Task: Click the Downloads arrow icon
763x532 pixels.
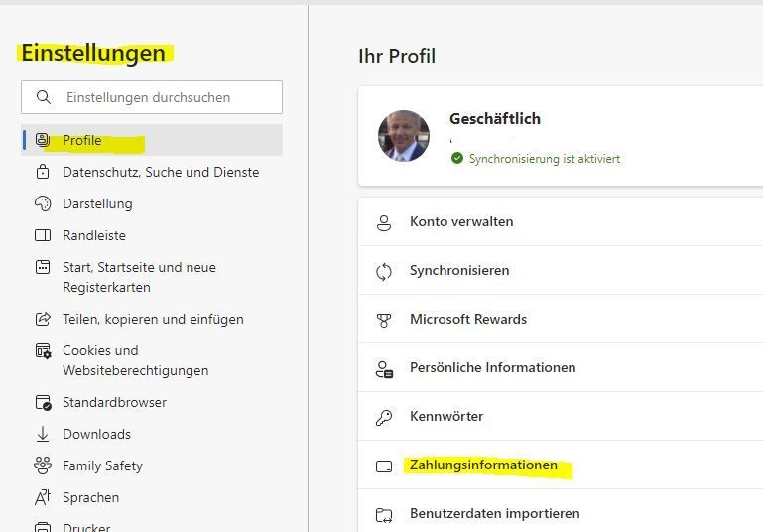Action: coord(43,434)
